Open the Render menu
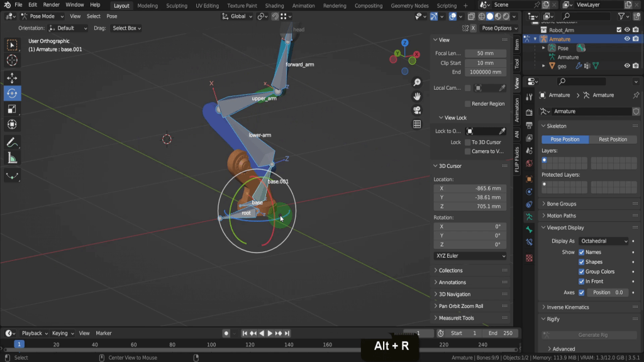This screenshot has height=362, width=644. (x=51, y=5)
